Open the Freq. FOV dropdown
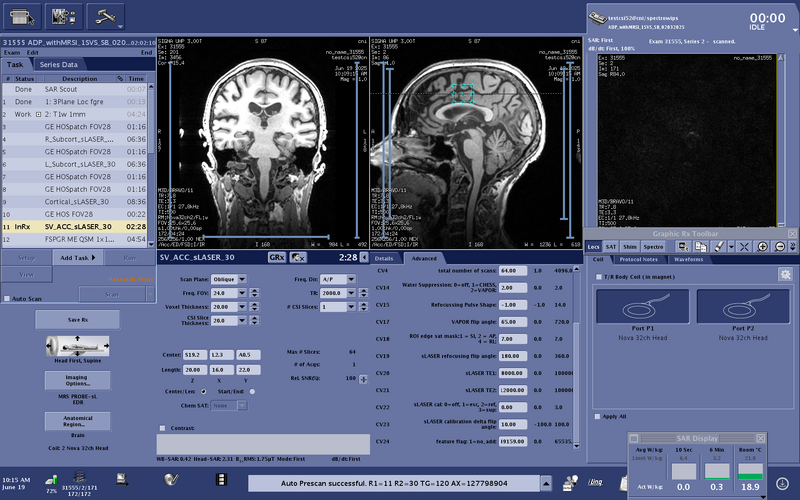Image resolution: width=800 pixels, height=500 pixels. [x=242, y=293]
